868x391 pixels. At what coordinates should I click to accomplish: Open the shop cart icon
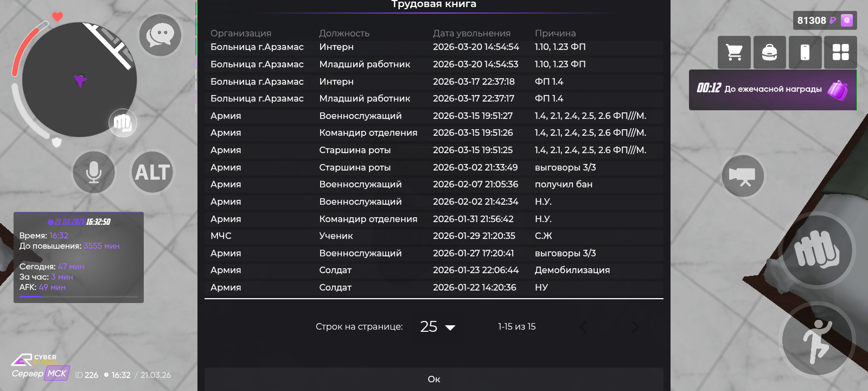(734, 52)
